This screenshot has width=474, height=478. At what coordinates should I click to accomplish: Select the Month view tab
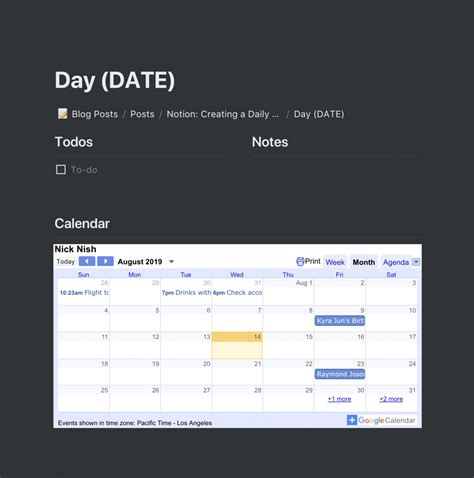364,262
